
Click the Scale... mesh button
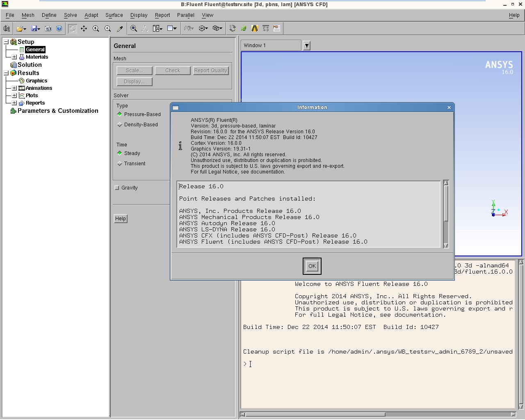coord(135,71)
